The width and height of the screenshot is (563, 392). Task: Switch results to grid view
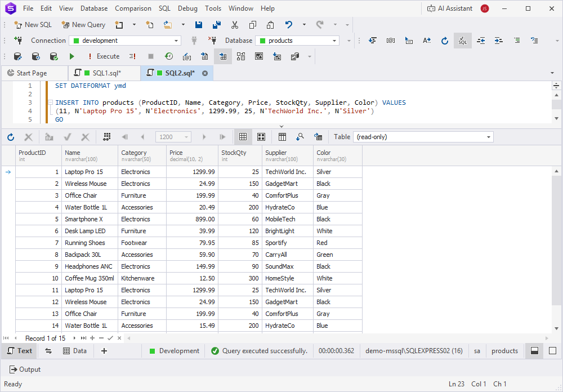[x=243, y=137]
